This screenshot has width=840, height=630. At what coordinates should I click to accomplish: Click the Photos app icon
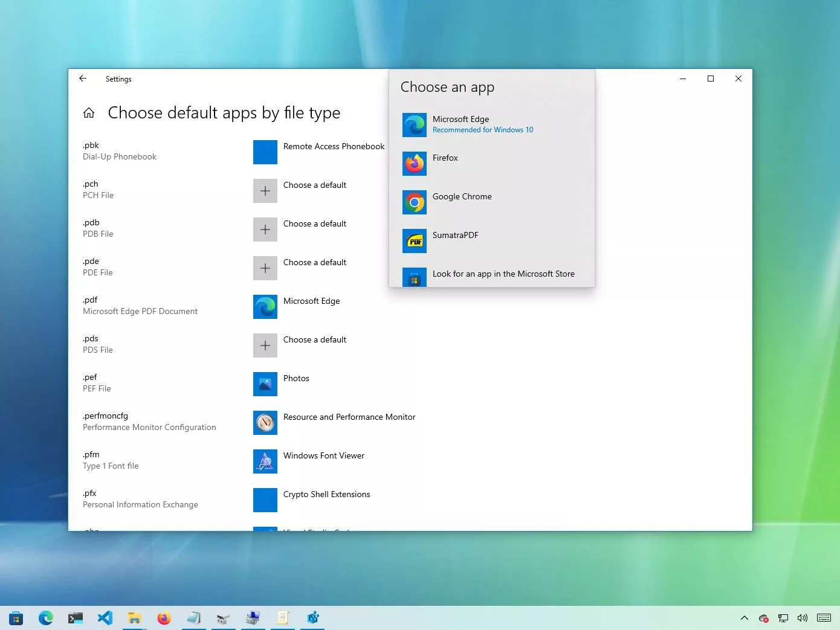pos(265,384)
